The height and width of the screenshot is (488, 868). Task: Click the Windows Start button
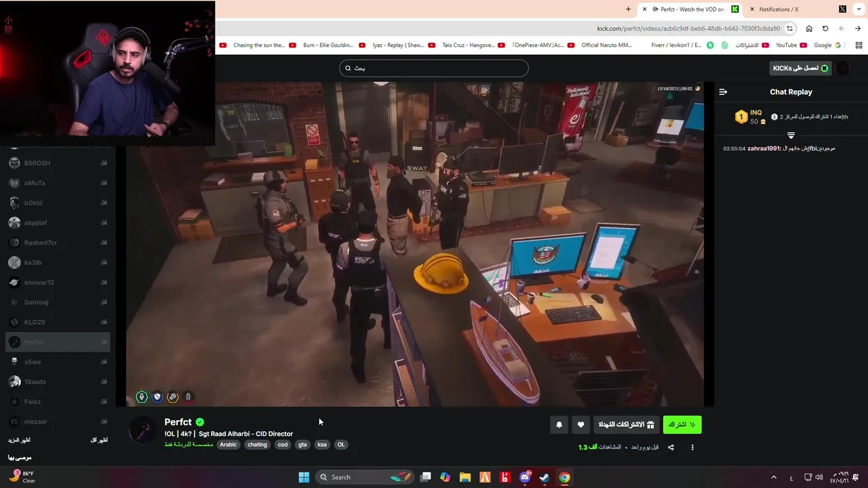point(304,477)
